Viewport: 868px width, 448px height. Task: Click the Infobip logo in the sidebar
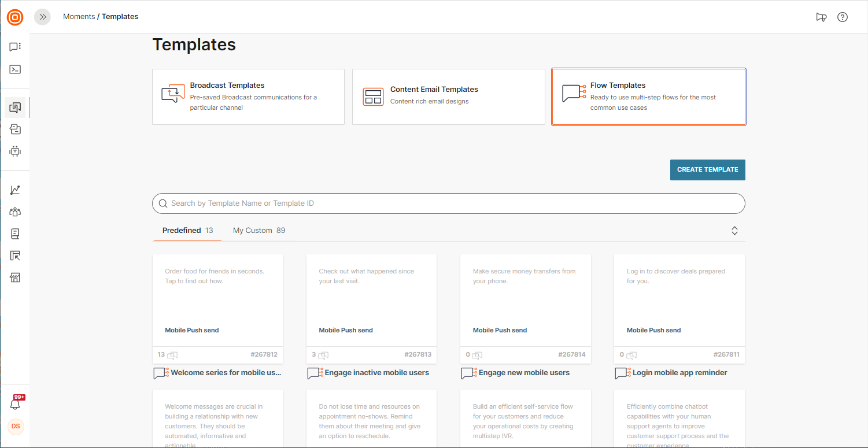[x=15, y=17]
